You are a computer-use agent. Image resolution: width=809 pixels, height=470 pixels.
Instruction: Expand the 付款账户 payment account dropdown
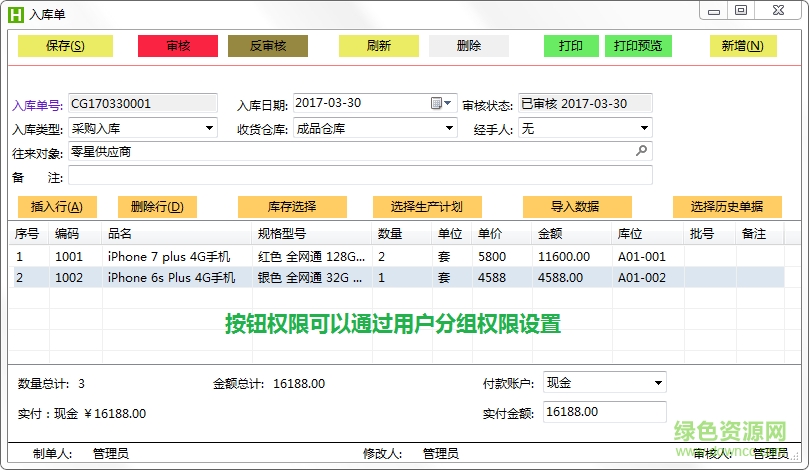(x=657, y=383)
